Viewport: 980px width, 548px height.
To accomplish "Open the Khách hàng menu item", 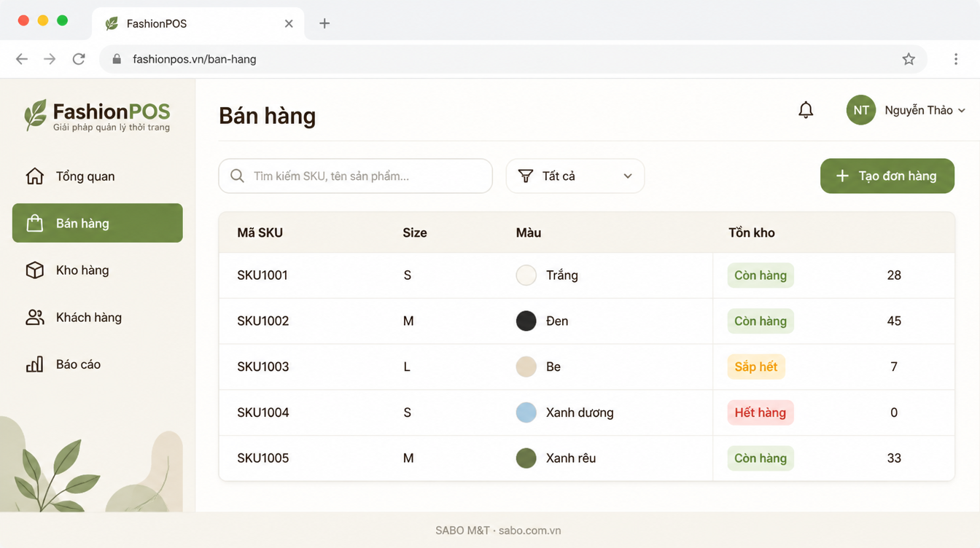I will tap(98, 317).
